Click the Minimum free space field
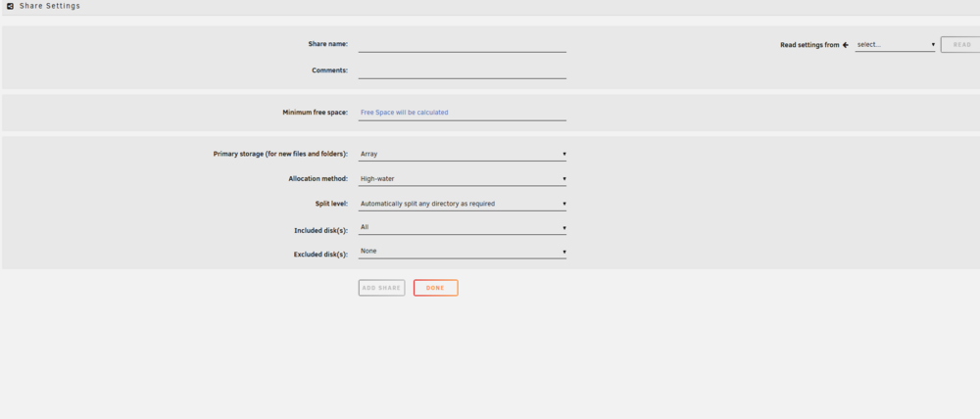 [462, 113]
